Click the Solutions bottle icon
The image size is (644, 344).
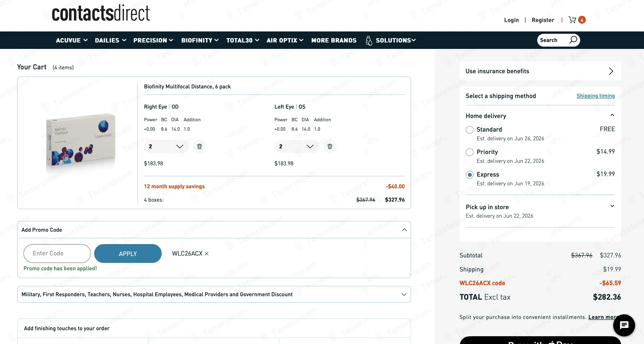tap(369, 40)
